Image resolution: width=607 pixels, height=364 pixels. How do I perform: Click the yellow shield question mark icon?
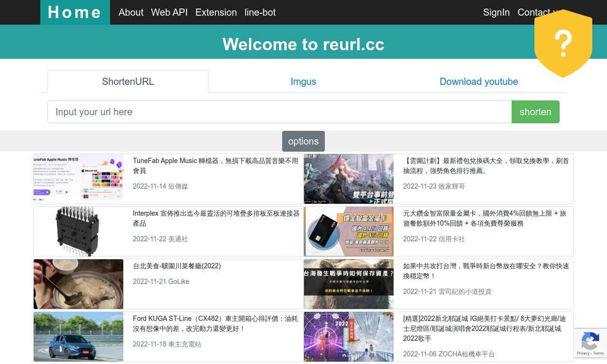coord(563,44)
